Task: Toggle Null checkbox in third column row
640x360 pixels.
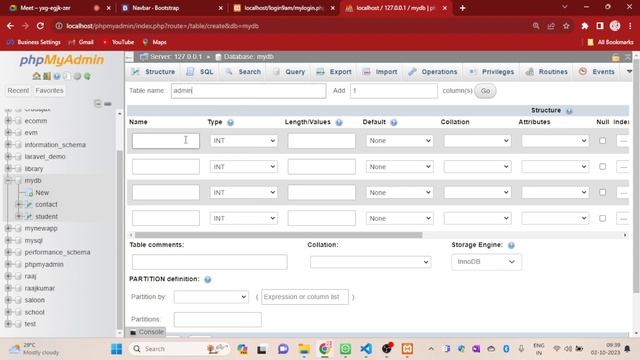Action: (x=602, y=192)
